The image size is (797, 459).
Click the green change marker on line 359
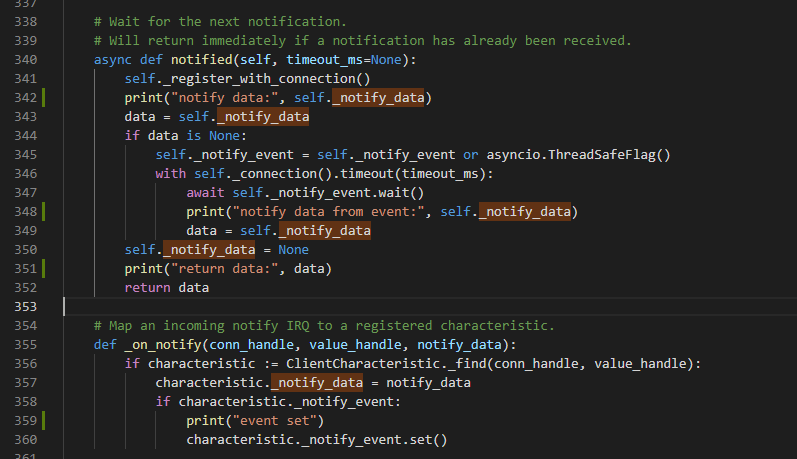[x=44, y=420]
